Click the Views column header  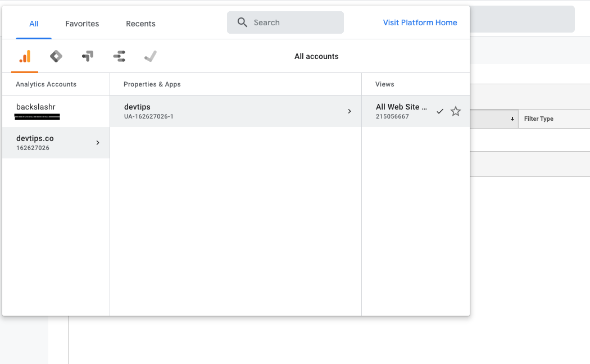click(384, 84)
